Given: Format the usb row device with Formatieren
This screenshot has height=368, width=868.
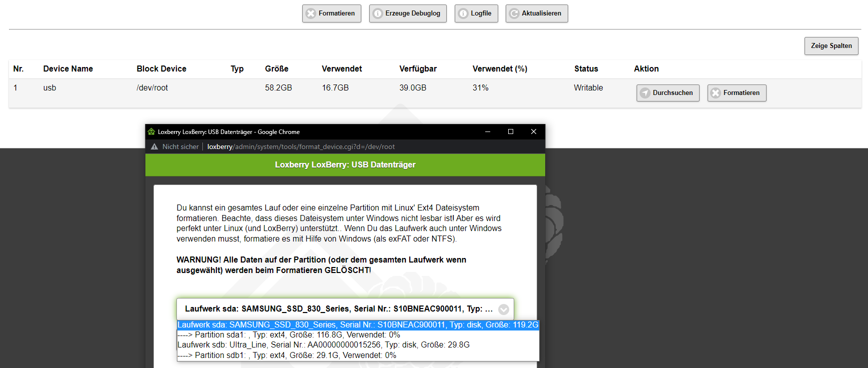Looking at the screenshot, I should [737, 93].
